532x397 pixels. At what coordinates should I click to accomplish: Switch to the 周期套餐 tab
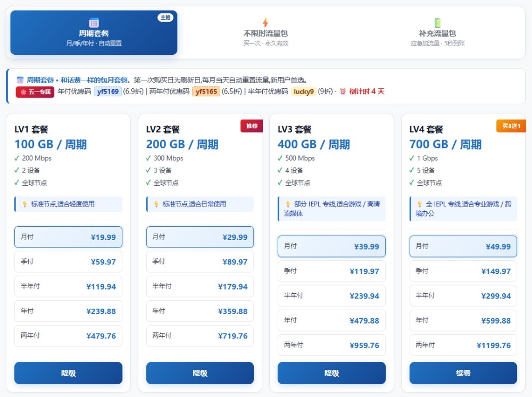[94, 32]
